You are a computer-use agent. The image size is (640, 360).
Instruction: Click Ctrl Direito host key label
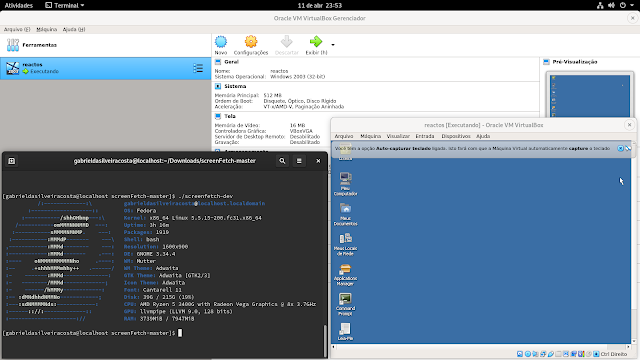613,354
